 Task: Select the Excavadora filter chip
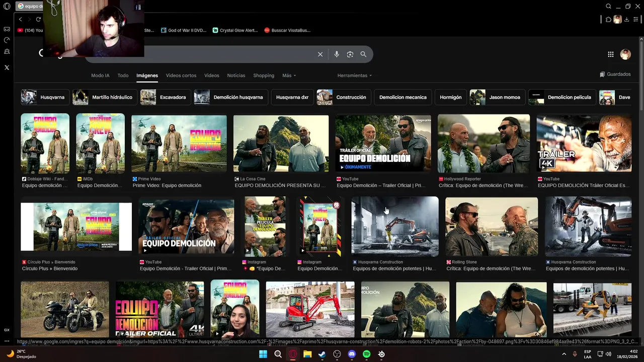click(166, 97)
